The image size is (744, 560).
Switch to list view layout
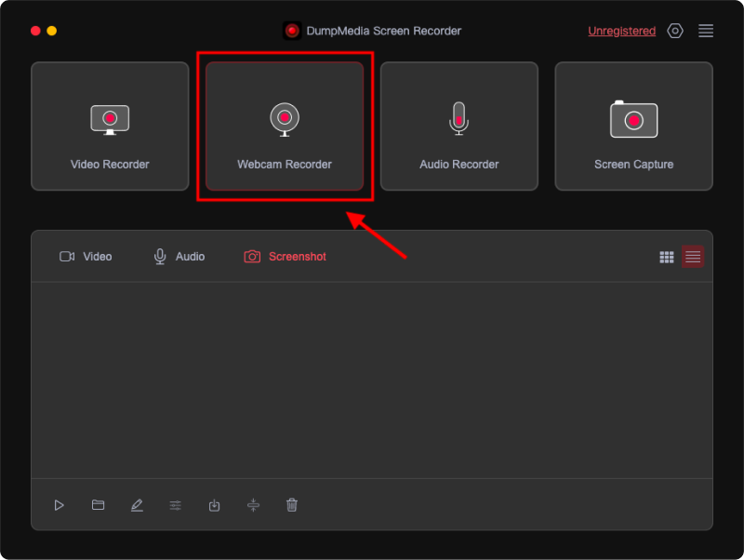click(x=693, y=257)
